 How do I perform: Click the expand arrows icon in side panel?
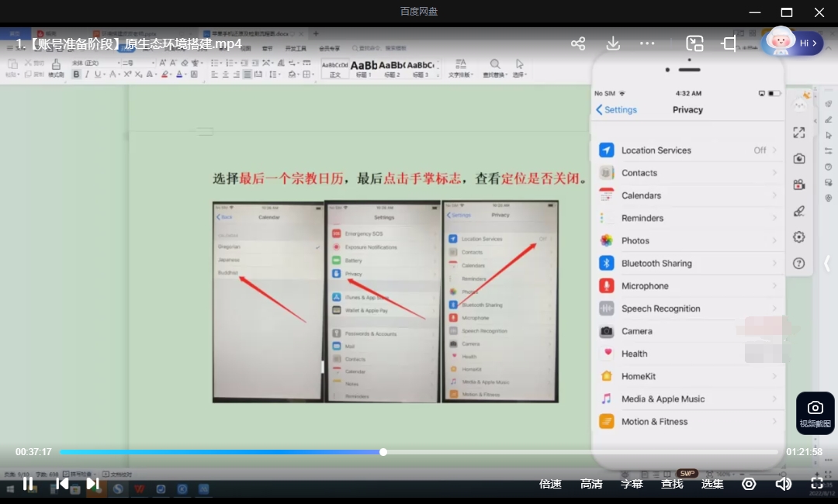coord(799,133)
